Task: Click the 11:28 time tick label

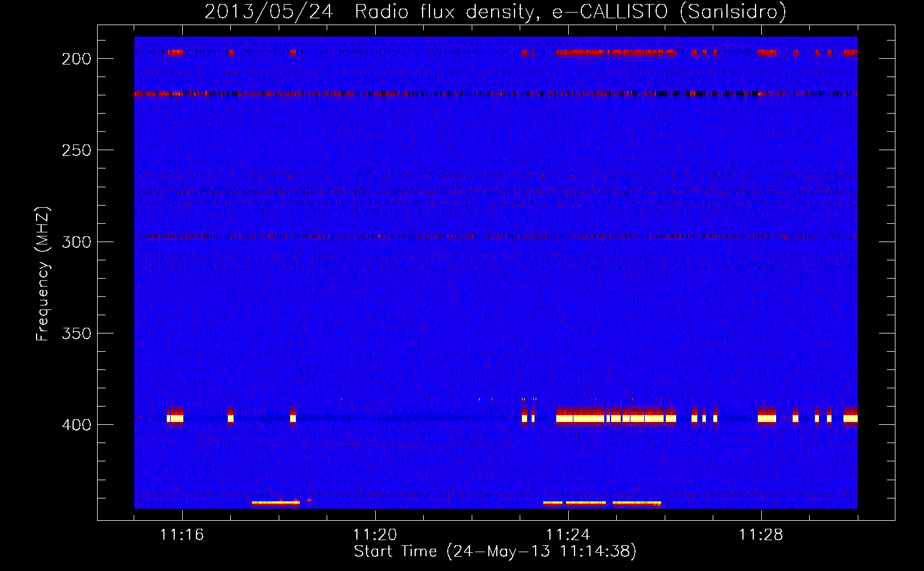Action: tap(761, 534)
